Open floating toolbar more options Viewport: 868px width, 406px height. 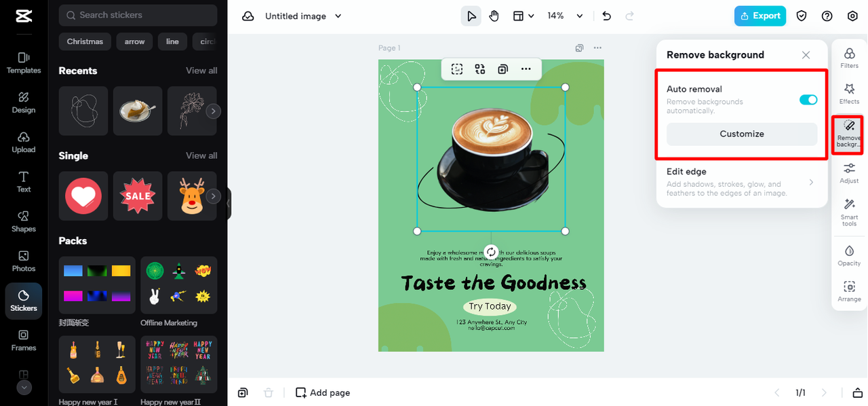coord(526,69)
